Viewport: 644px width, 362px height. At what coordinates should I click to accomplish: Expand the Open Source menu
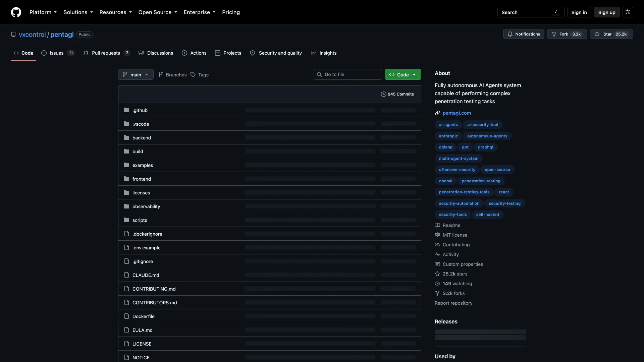[158, 12]
